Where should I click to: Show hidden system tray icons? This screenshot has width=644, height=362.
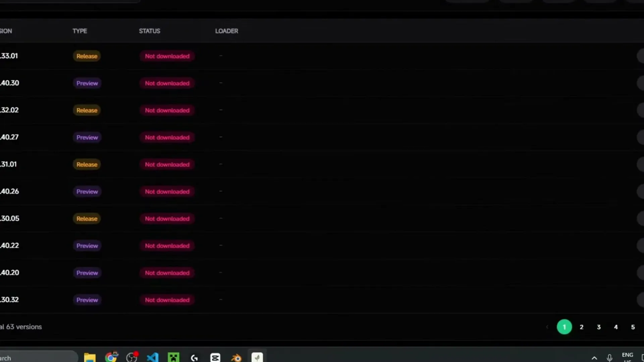[594, 358]
